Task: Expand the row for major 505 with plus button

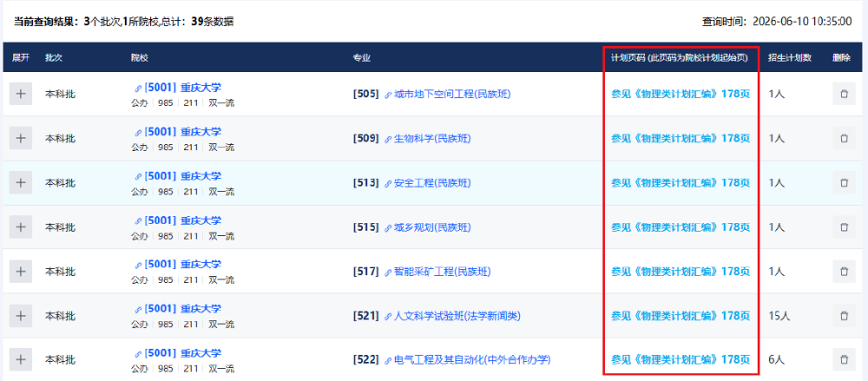Action: click(x=21, y=94)
